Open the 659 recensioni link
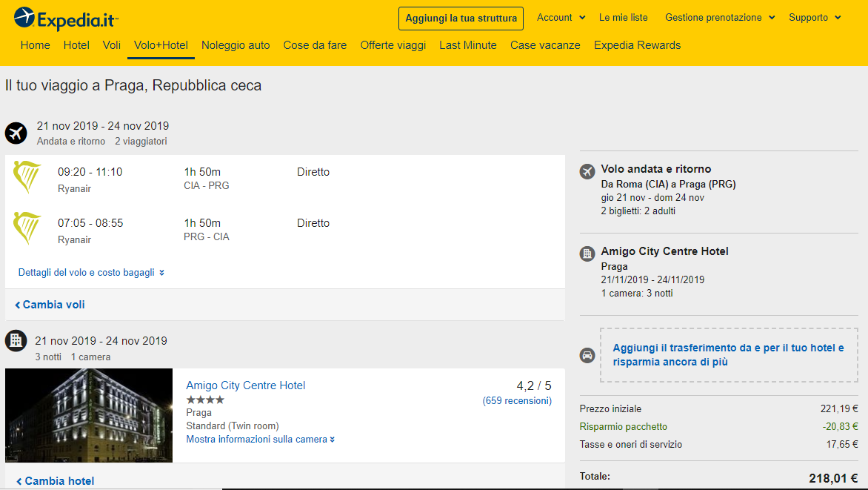Screen dimensions: 868x490 (517, 401)
